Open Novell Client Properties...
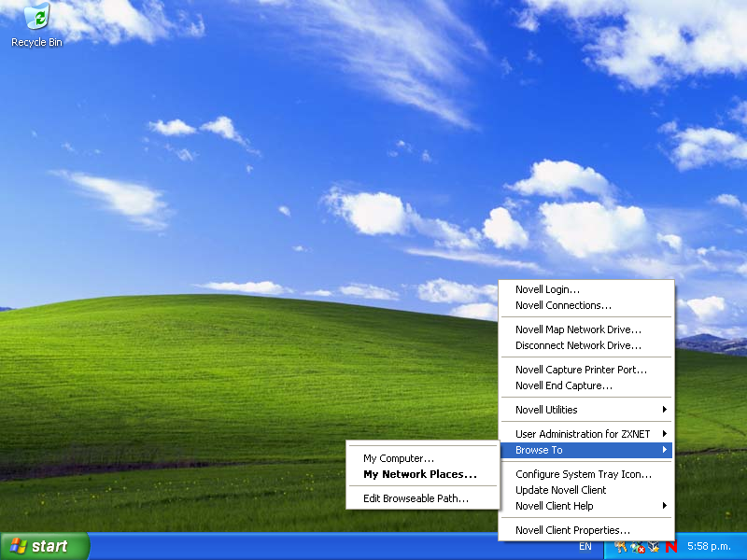 point(586,530)
